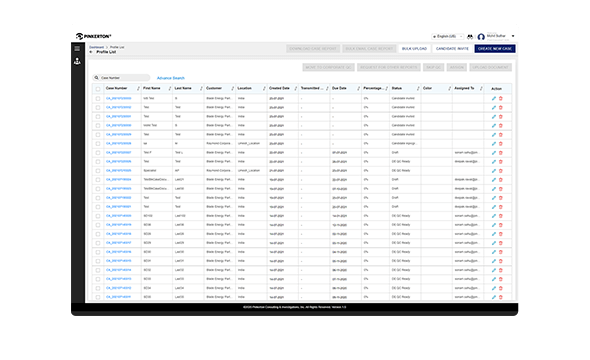590x360 pixels.
Task: Click the user avatar icon
Action: coord(481,37)
